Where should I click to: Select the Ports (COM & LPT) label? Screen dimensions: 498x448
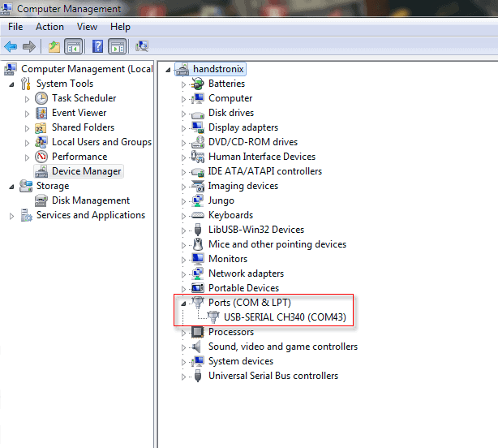(250, 303)
